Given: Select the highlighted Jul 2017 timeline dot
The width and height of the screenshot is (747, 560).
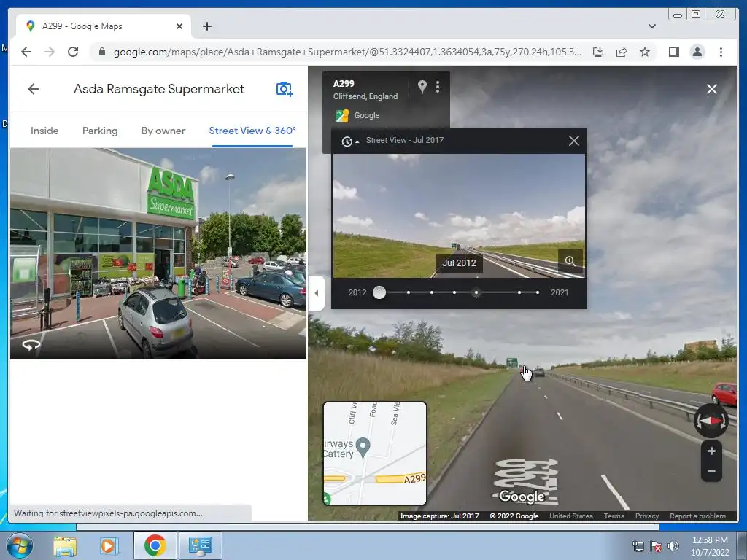Looking at the screenshot, I should tap(476, 292).
